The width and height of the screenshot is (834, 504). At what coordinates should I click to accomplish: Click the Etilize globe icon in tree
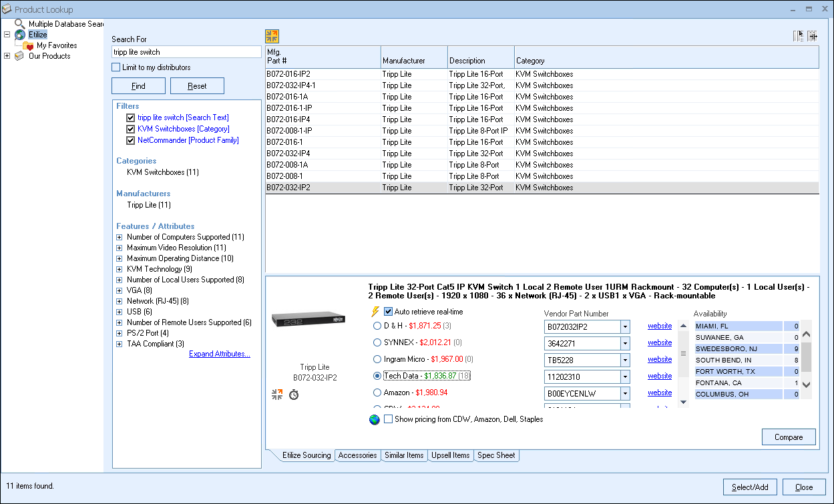(20, 35)
